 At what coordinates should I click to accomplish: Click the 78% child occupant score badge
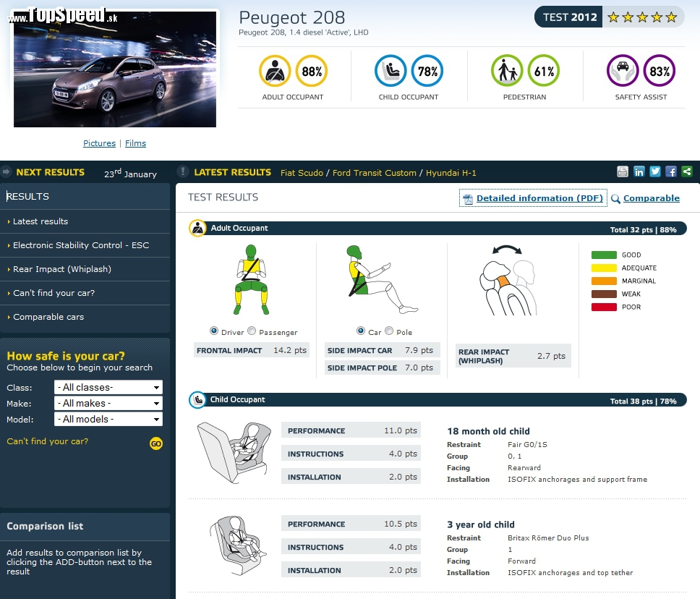point(427,71)
